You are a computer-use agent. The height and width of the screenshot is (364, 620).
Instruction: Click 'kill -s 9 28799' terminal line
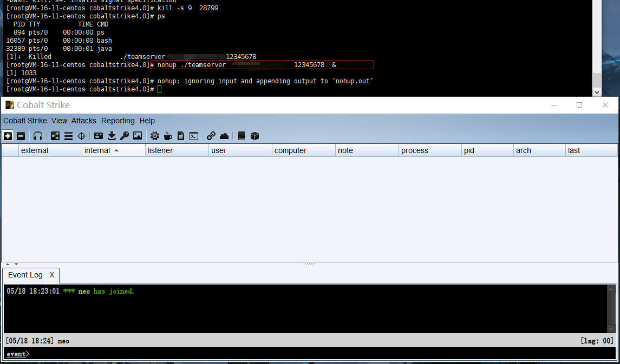point(188,8)
